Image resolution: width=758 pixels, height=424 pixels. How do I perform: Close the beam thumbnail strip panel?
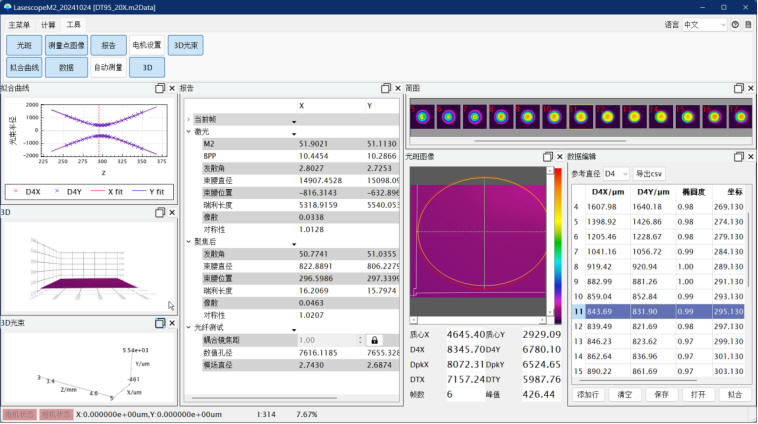[751, 88]
